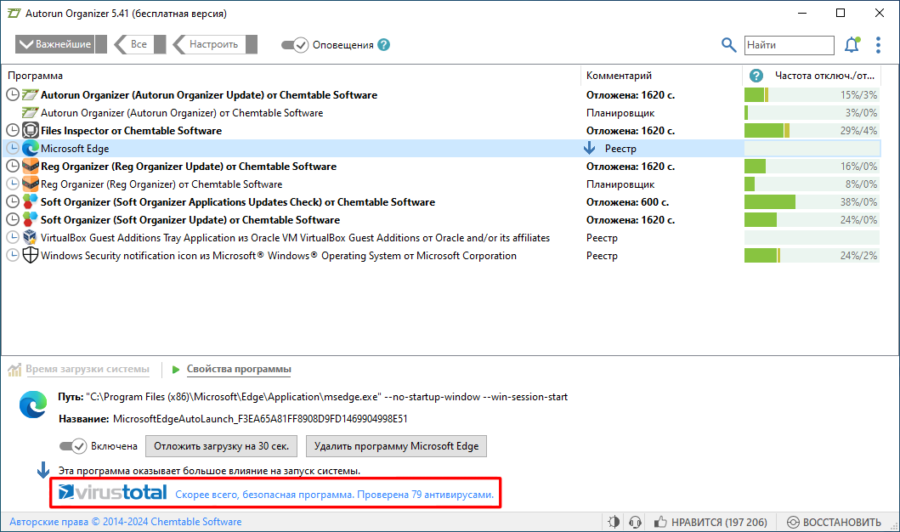Select the Все filter

pos(139,44)
